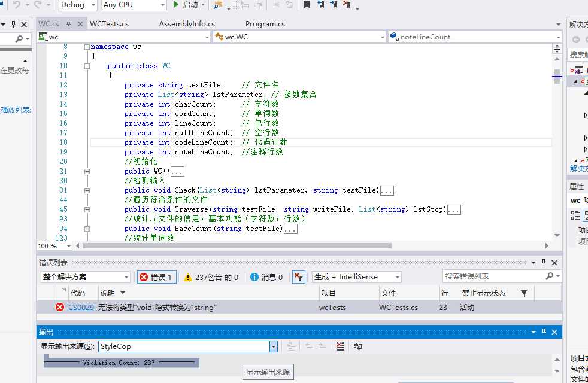Toggle the 237 warnings filter button
The height and width of the screenshot is (383, 588).
(x=211, y=277)
